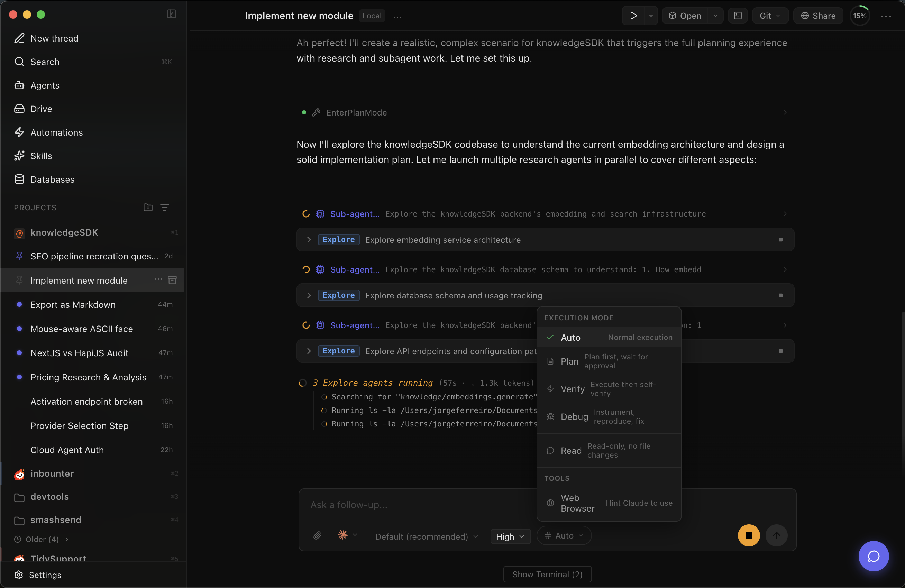Click the run play button in toolbar
The height and width of the screenshot is (588, 905).
(x=633, y=16)
